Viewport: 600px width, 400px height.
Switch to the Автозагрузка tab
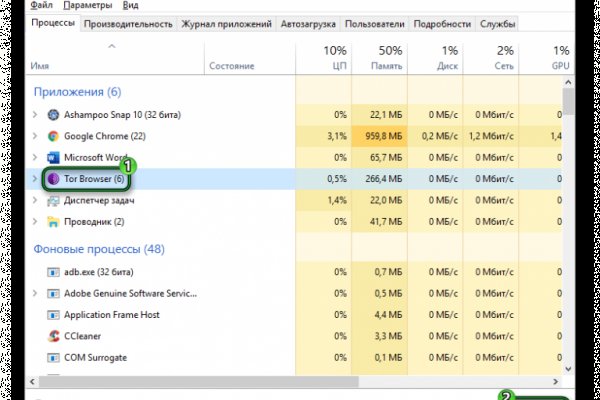point(308,22)
